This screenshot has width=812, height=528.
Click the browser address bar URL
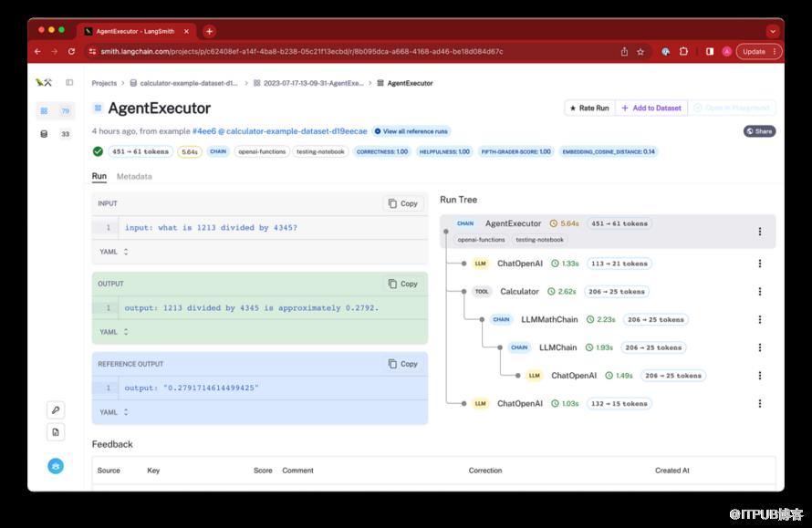301,52
